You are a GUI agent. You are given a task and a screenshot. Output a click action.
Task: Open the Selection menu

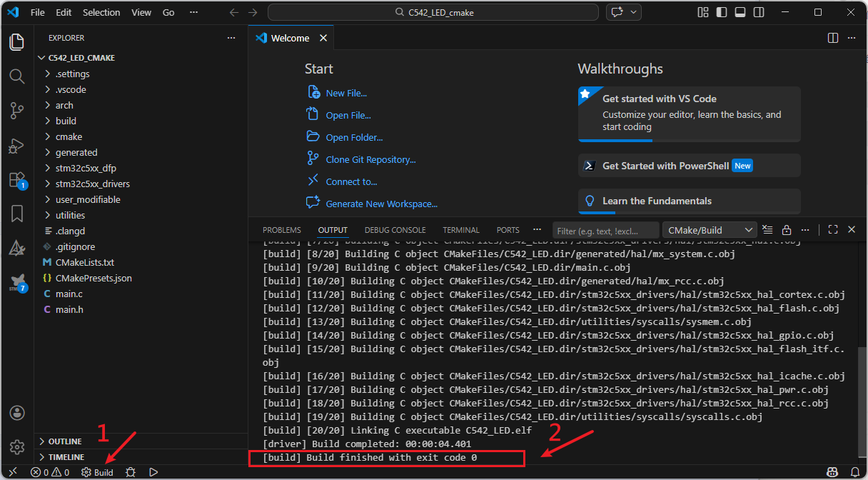tap(101, 12)
